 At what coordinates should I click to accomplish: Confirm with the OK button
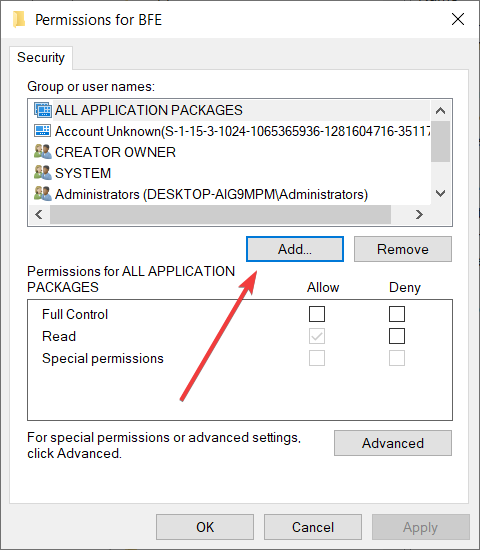point(205,527)
